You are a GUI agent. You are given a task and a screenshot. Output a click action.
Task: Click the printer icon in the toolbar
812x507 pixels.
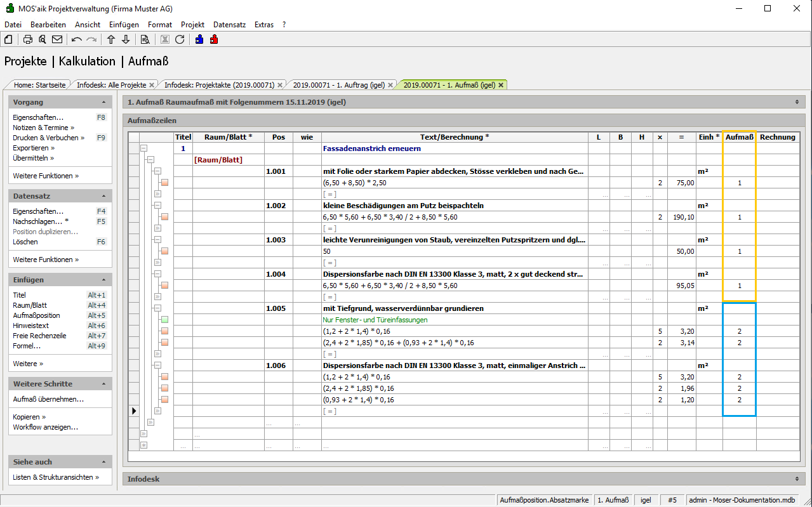28,39
